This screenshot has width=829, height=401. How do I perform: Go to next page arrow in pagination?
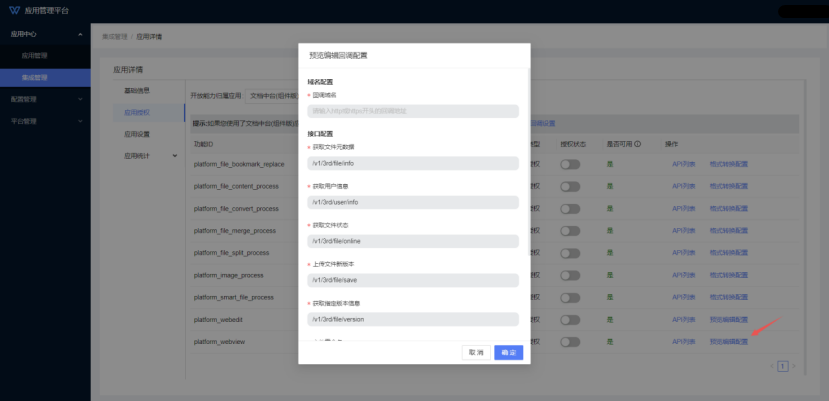click(794, 366)
